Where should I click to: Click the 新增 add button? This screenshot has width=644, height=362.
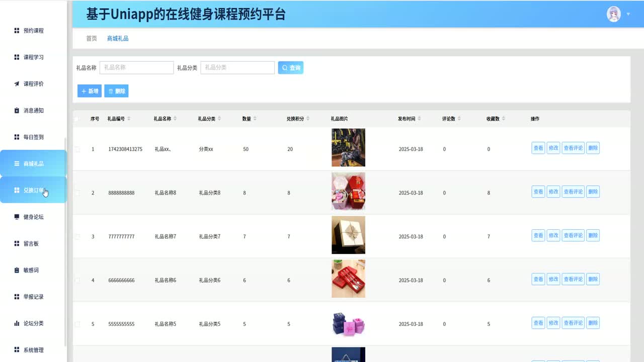pyautogui.click(x=90, y=91)
